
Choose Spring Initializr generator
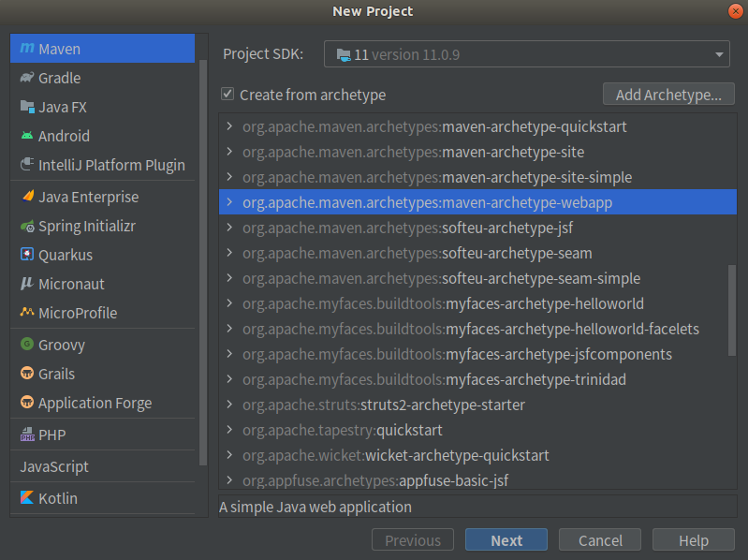point(103,226)
